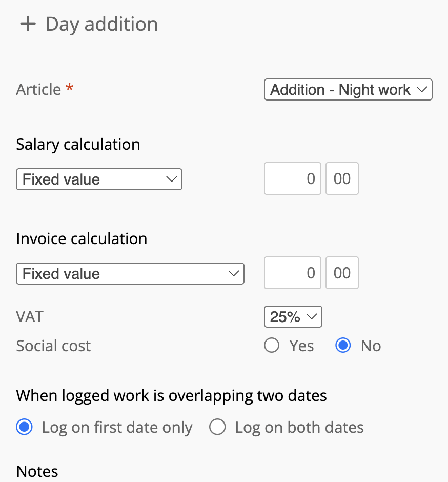
Task: Click the VAT field label
Action: pyautogui.click(x=30, y=316)
